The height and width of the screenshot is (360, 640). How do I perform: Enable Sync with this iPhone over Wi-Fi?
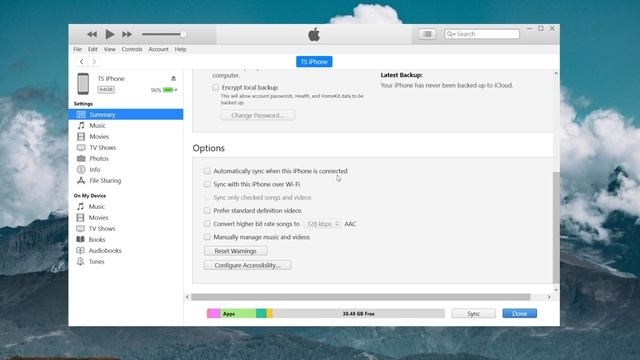[x=207, y=184]
